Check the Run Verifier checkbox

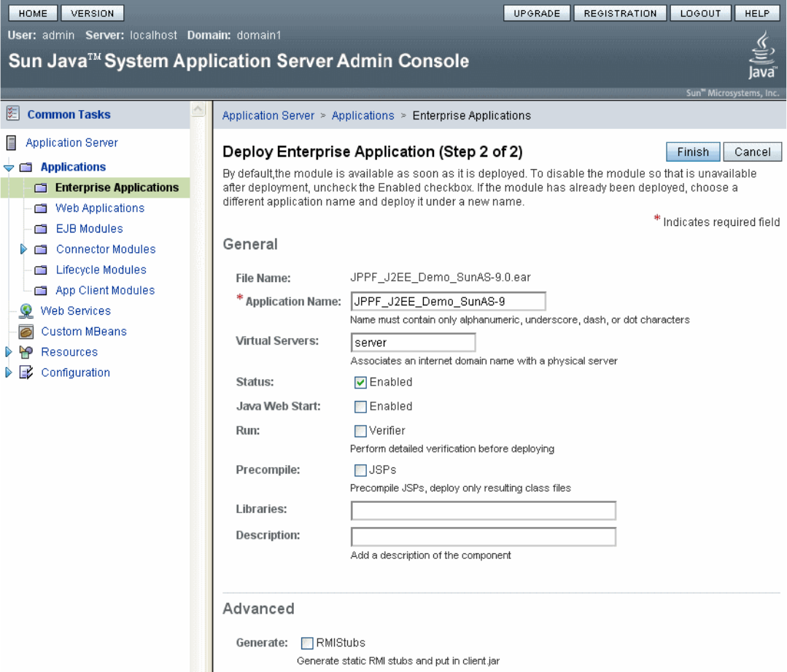coord(360,431)
